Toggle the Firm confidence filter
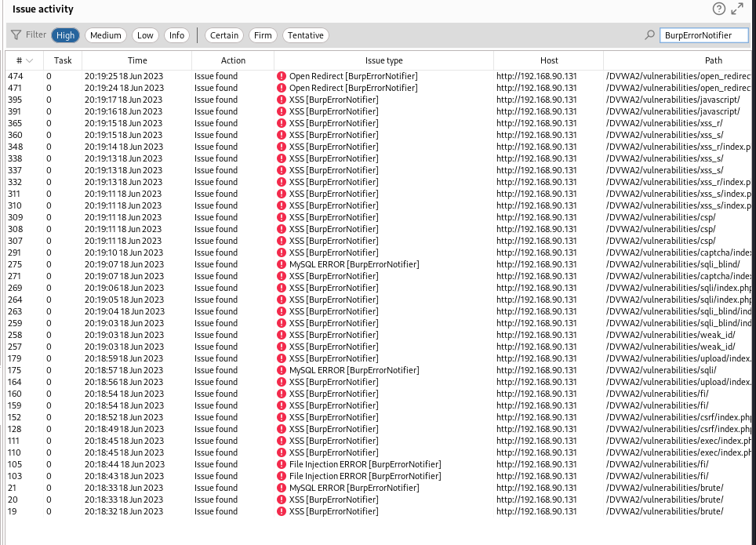Screen dimensions: 756x545 coord(263,35)
